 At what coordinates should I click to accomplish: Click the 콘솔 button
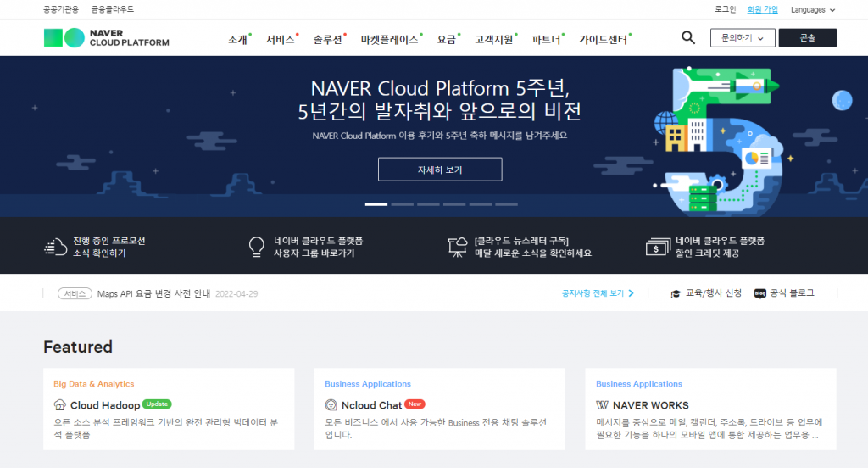808,37
